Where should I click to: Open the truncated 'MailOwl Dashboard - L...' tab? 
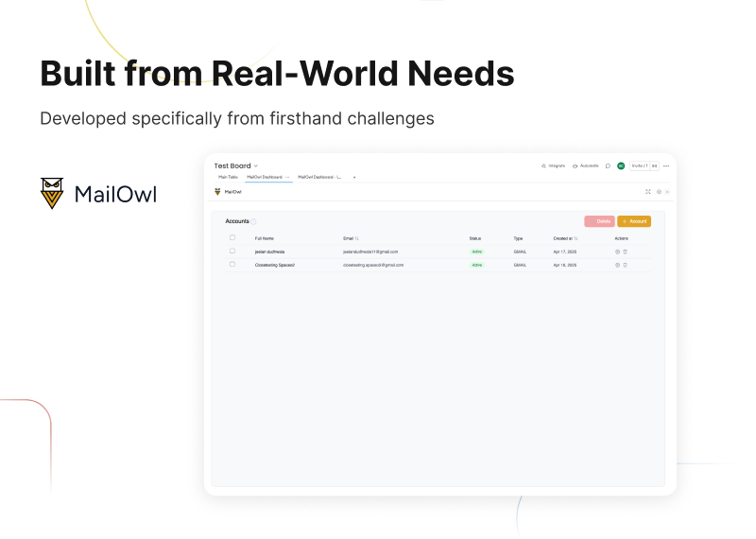pyautogui.click(x=319, y=177)
